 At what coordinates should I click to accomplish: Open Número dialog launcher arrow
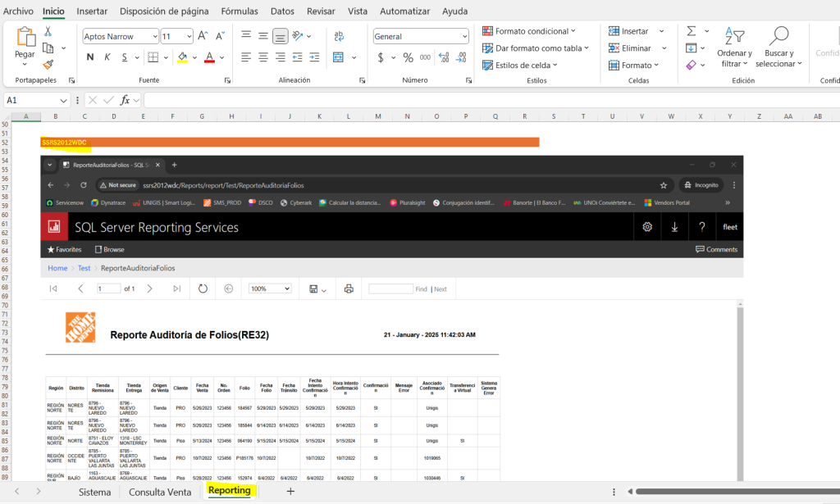(x=468, y=80)
